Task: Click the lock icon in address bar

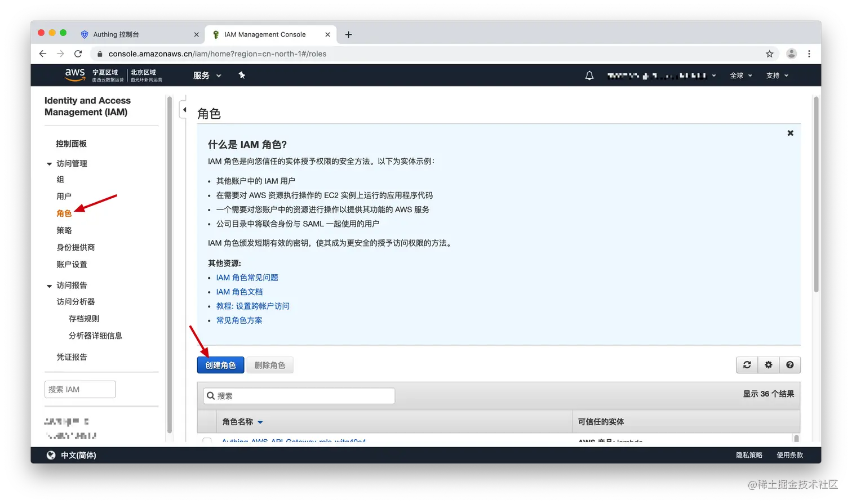Action: (x=100, y=54)
